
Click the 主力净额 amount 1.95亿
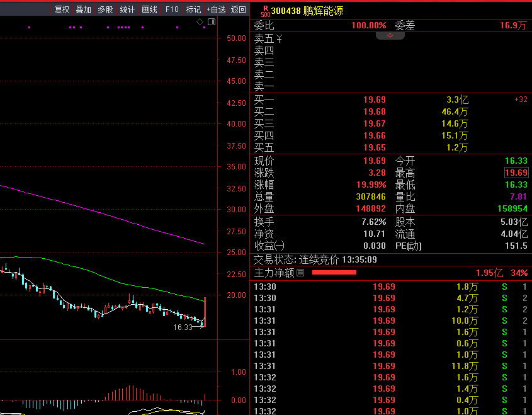[490, 273]
